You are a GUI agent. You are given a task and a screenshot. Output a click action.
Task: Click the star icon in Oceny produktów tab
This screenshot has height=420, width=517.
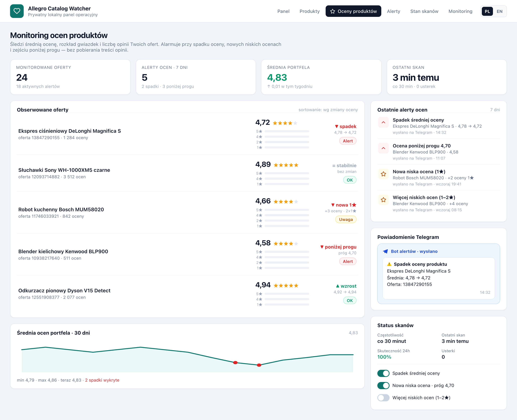pyautogui.click(x=332, y=11)
